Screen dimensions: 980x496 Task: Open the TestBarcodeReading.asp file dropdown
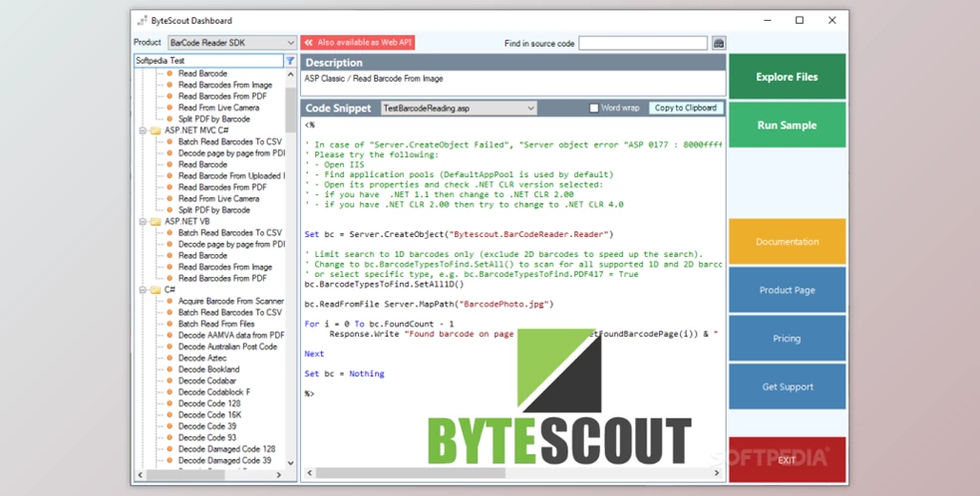coord(459,109)
